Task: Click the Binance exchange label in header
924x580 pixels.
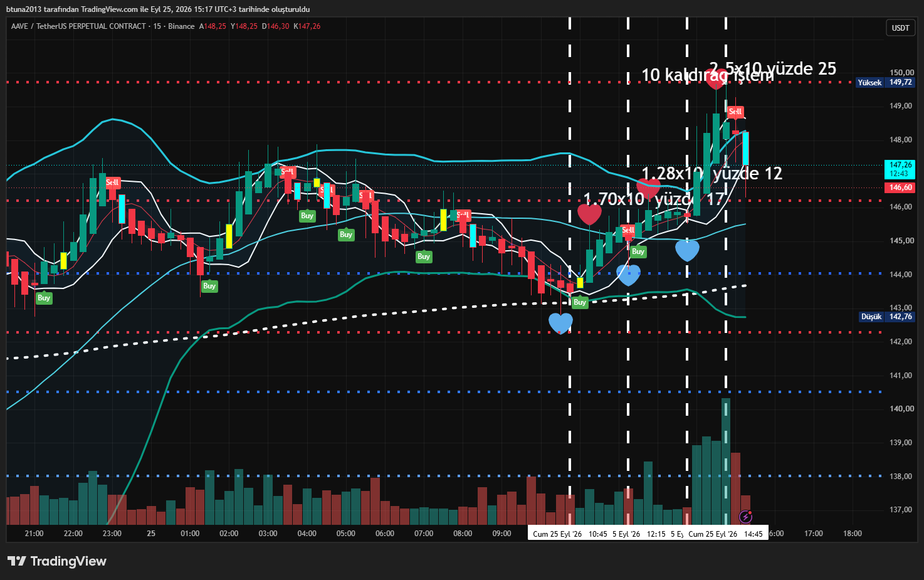Action: pyautogui.click(x=181, y=26)
